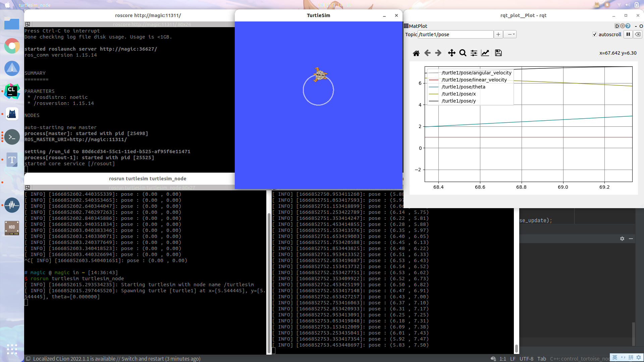Viewport: 644px width, 362px height.
Task: Open Configure subplots sliders icon
Action: coord(474,53)
